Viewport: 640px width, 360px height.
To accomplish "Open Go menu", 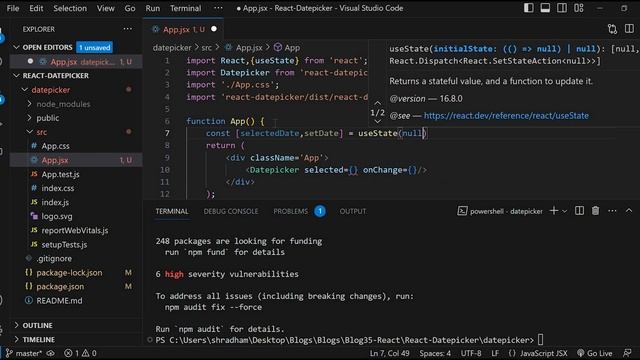I will pos(130,8).
